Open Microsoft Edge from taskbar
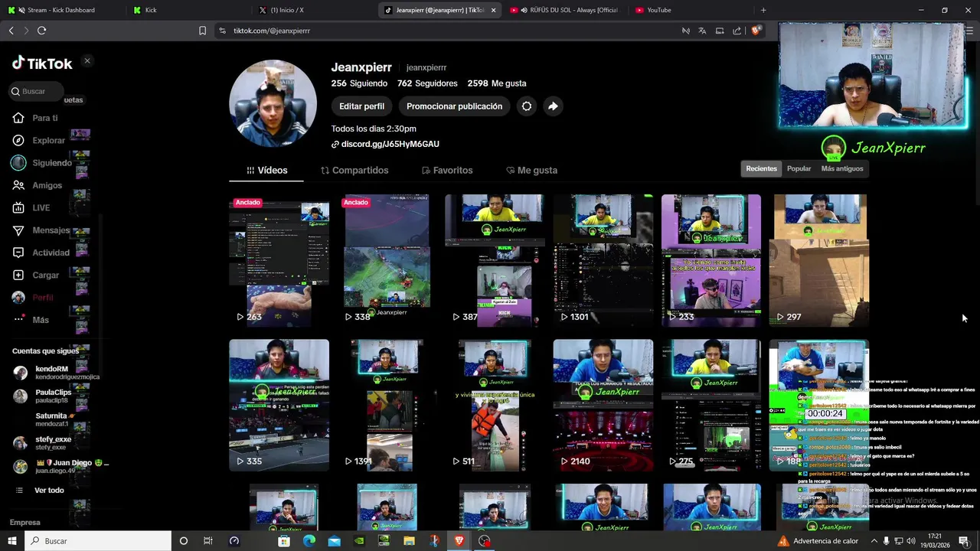The width and height of the screenshot is (980, 551). pos(309,541)
